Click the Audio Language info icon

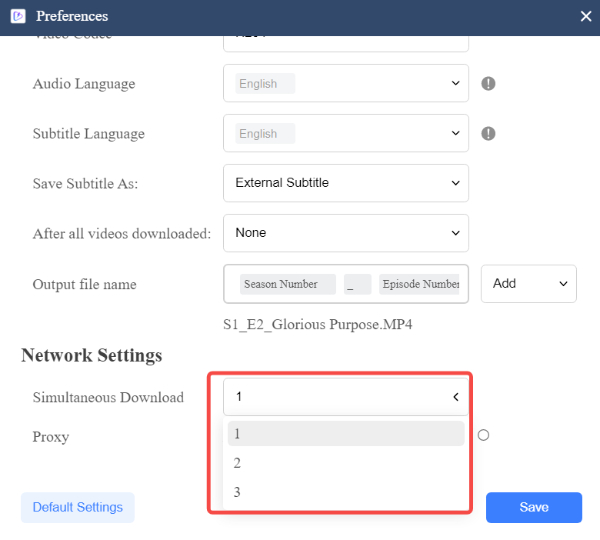coord(488,83)
